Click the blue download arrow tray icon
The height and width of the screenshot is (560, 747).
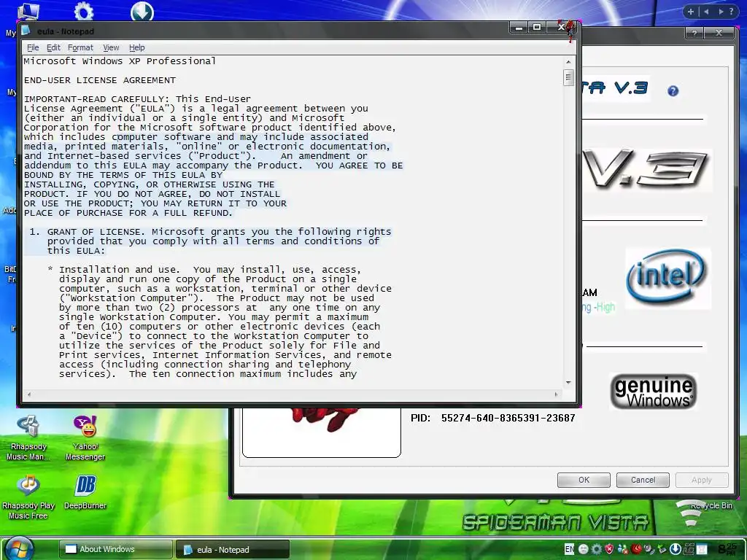pyautogui.click(x=675, y=549)
